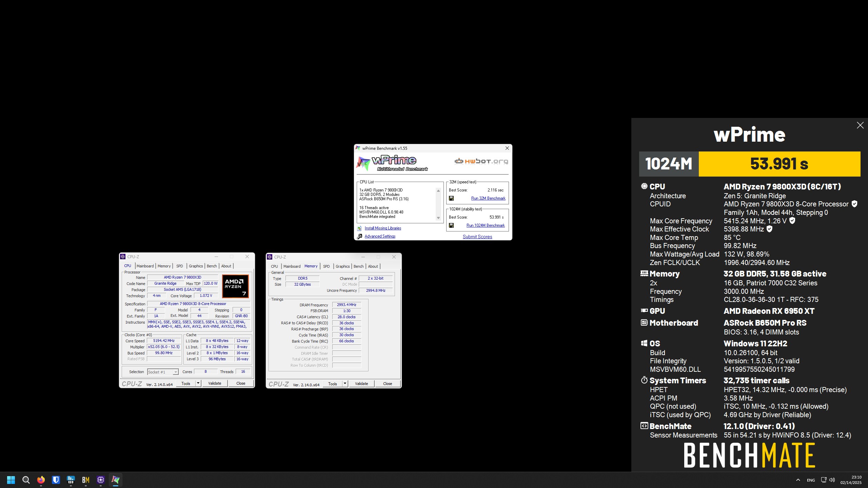This screenshot has width=868, height=488.
Task: Click the 53.991 s score banner
Action: click(779, 164)
